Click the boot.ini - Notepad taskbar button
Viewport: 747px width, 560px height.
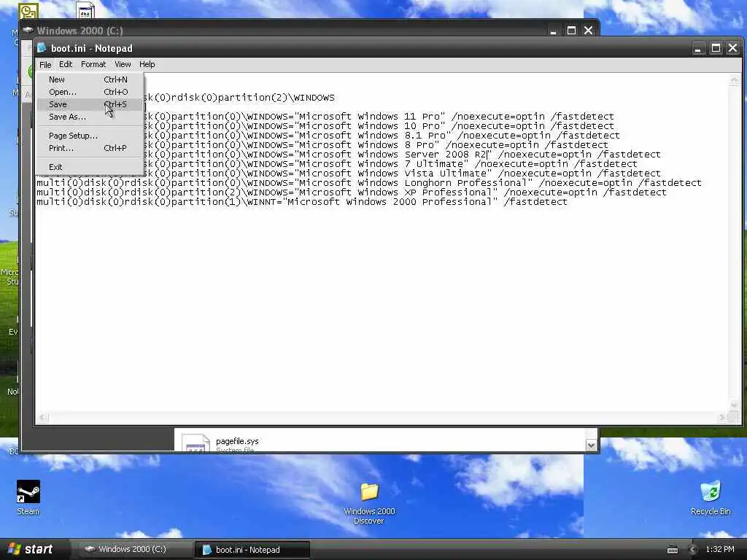tap(252, 550)
